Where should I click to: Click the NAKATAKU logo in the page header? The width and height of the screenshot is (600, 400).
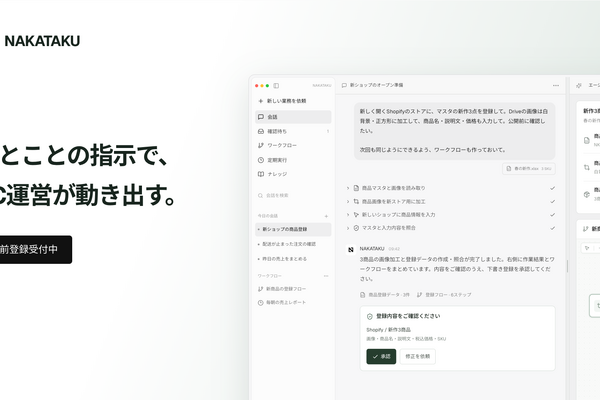coord(42,41)
